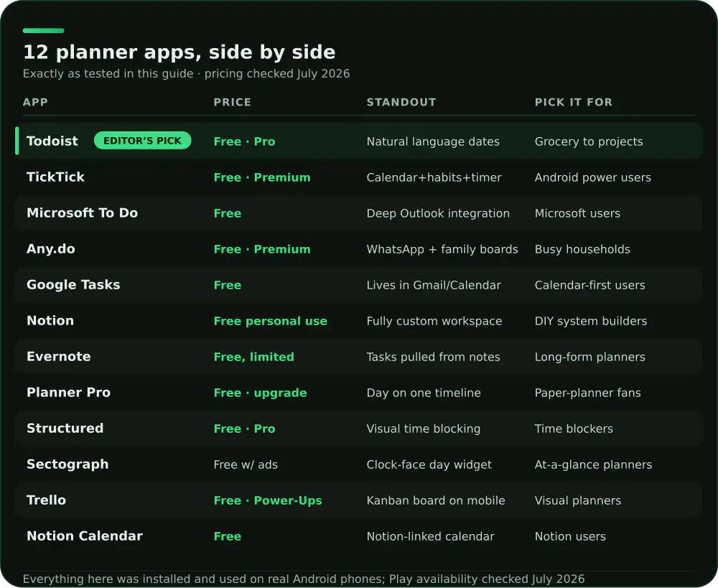Click 'Free · Power-Ups' price cell
The height and width of the screenshot is (588, 718).
268,500
